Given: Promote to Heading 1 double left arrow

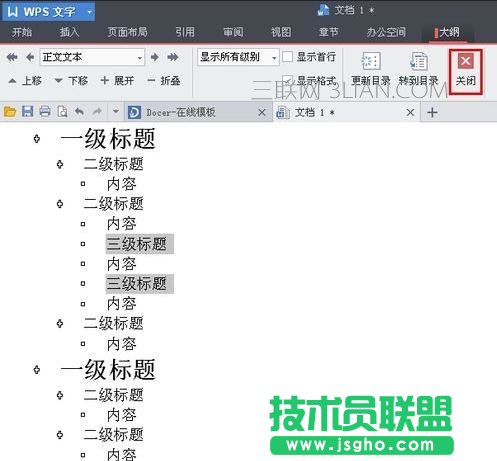Looking at the screenshot, I should point(12,57).
